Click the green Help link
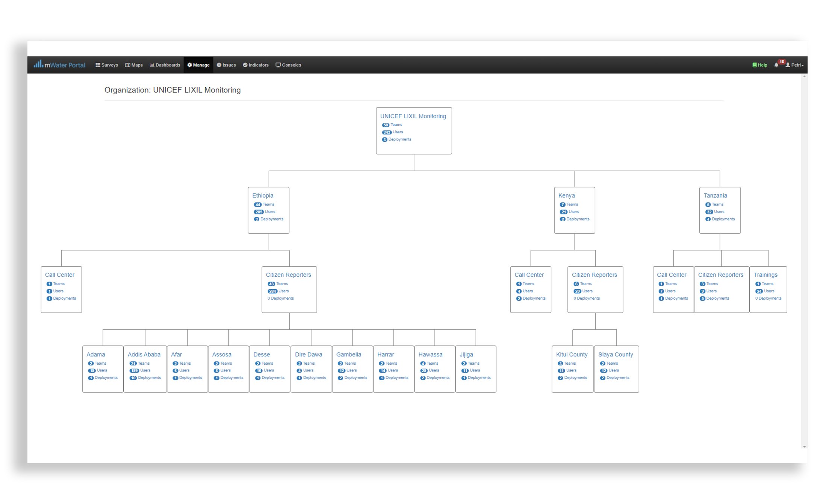Image resolution: width=835 pixels, height=504 pixels. tap(760, 65)
